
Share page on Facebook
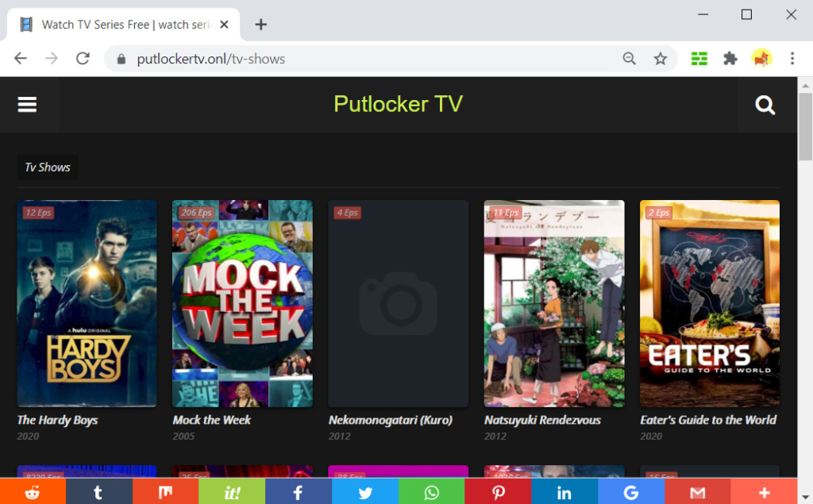[x=299, y=491]
